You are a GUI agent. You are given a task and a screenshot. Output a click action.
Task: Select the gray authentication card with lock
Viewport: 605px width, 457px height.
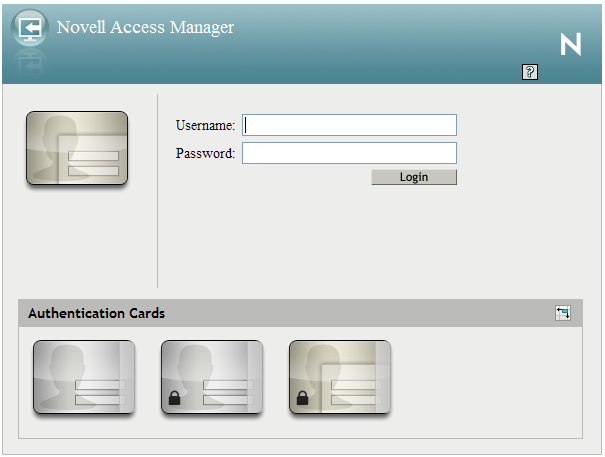pos(212,377)
